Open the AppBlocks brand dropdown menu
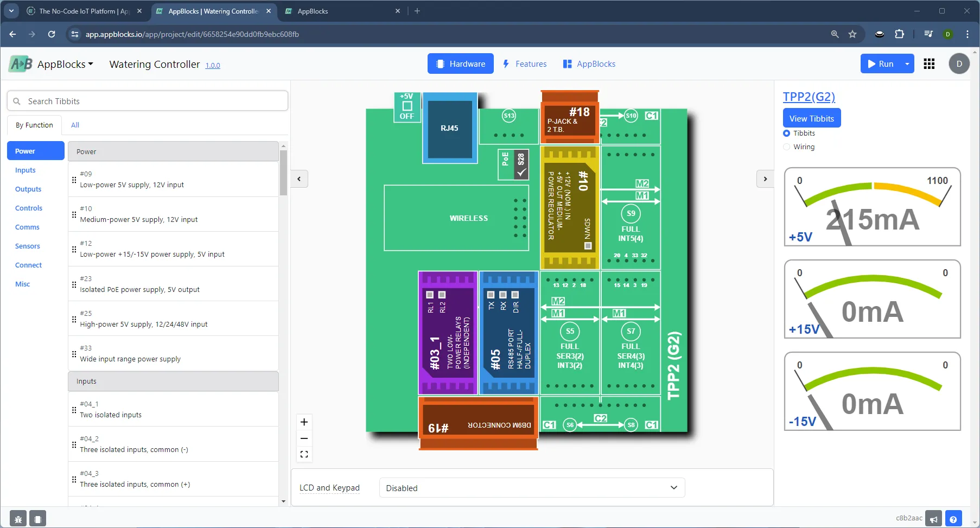 pos(65,64)
